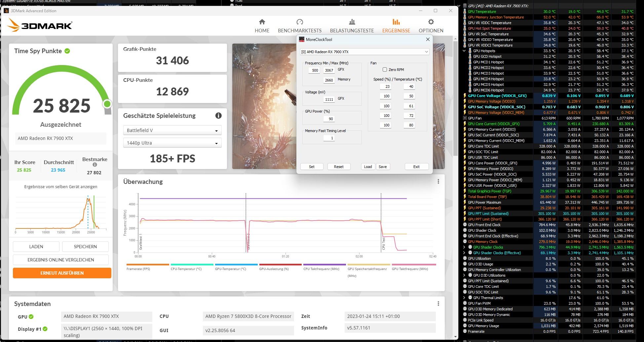Toggle the Zero RPM checkbox

pos(385,70)
